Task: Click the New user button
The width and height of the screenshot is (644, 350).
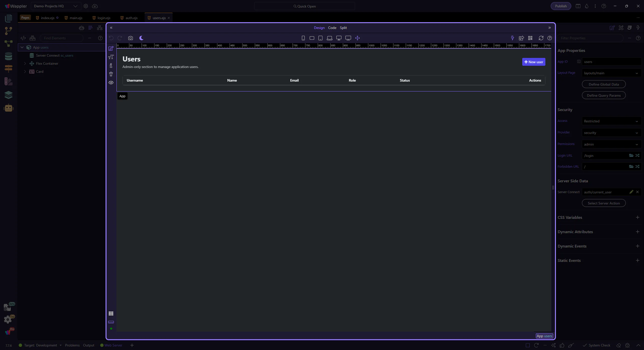Action: (534, 62)
